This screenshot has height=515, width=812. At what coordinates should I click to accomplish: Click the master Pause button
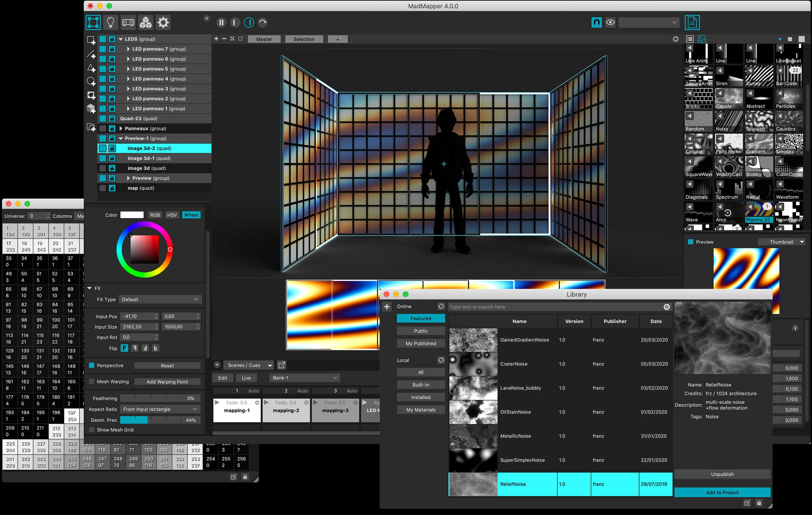(221, 23)
